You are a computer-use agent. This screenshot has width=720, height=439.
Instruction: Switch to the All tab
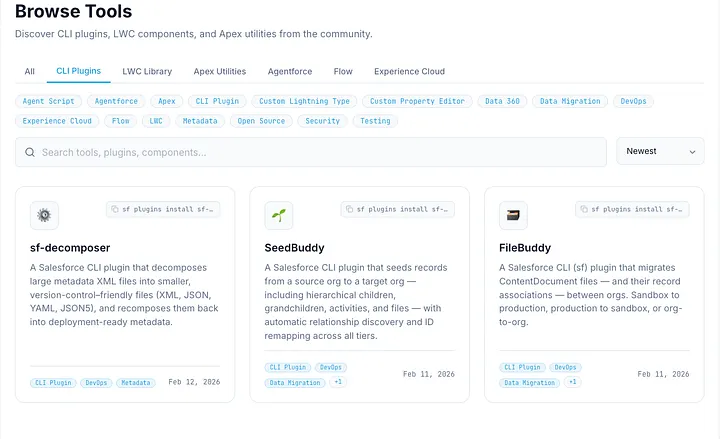tap(29, 72)
